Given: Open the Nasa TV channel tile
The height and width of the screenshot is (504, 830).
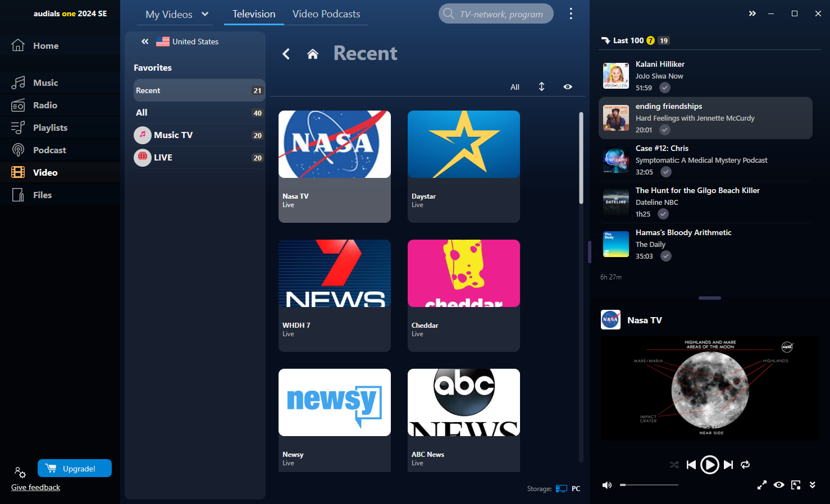Looking at the screenshot, I should point(335,167).
